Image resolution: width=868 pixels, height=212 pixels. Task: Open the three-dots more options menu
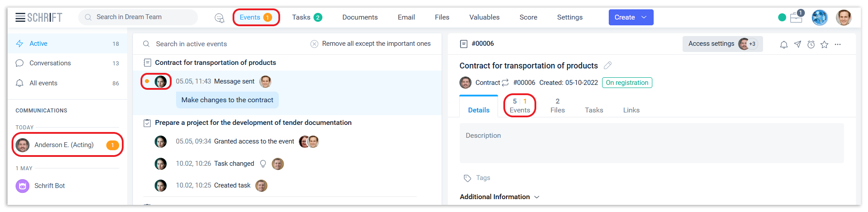click(838, 44)
